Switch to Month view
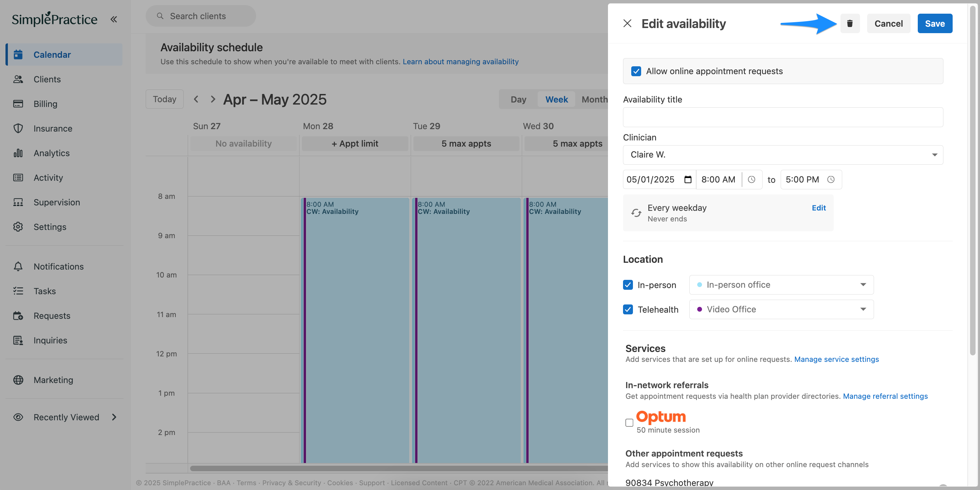This screenshot has height=490, width=980. [x=594, y=99]
